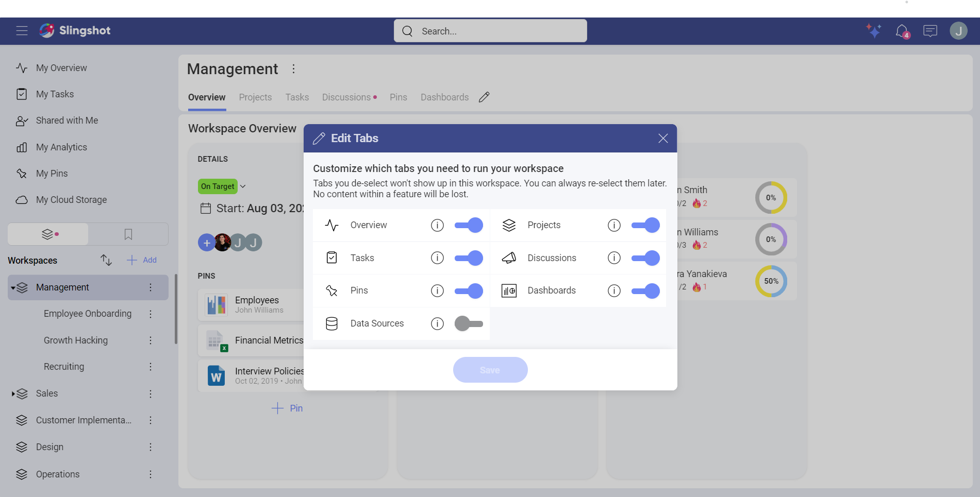Viewport: 980px width, 497px height.
Task: Open the notifications bell
Action: point(902,31)
